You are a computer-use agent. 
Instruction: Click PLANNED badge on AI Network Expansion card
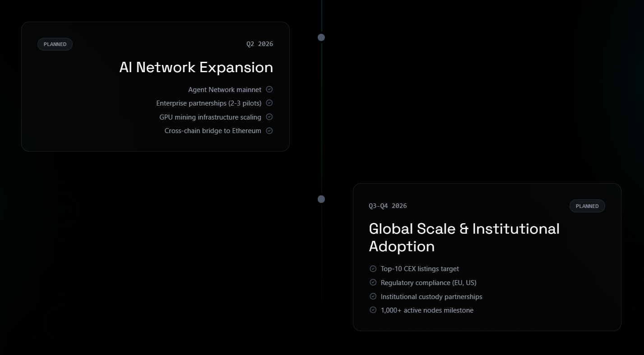pos(55,44)
